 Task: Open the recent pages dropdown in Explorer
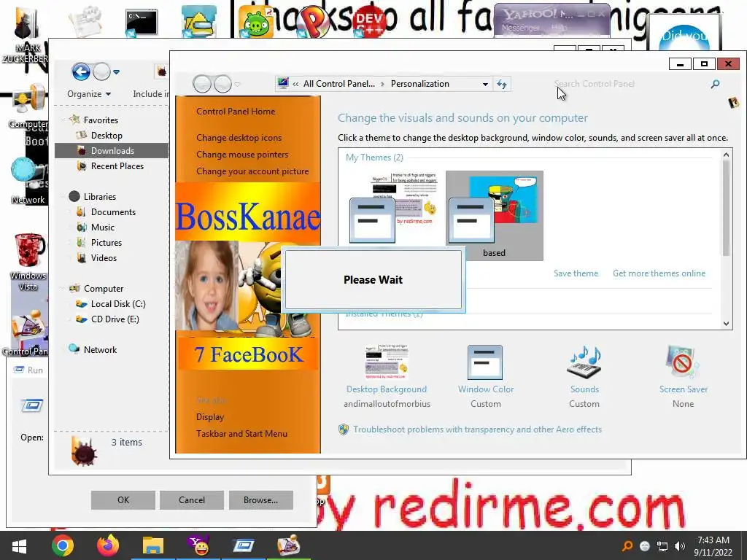(x=116, y=72)
